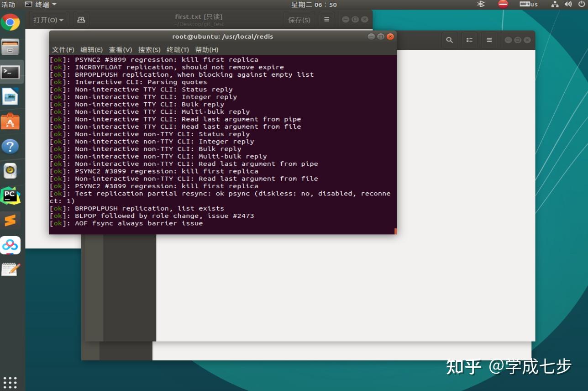Screen dimensions: 588x391
Task: Launch LibreOffice Writer from the dock
Action: click(10, 96)
